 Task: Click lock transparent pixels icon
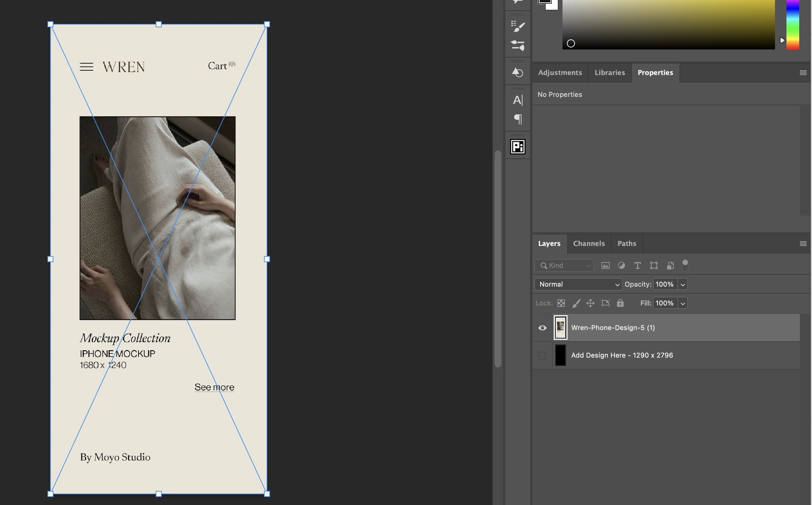click(561, 303)
